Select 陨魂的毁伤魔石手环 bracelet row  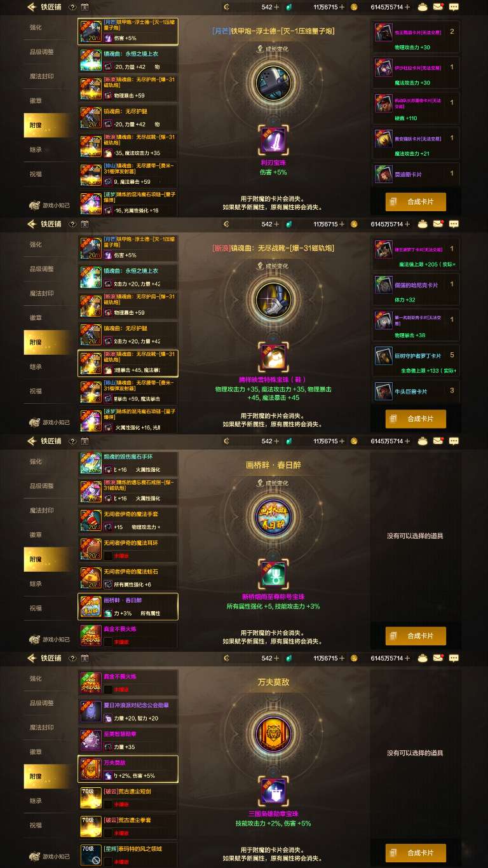pos(128,464)
